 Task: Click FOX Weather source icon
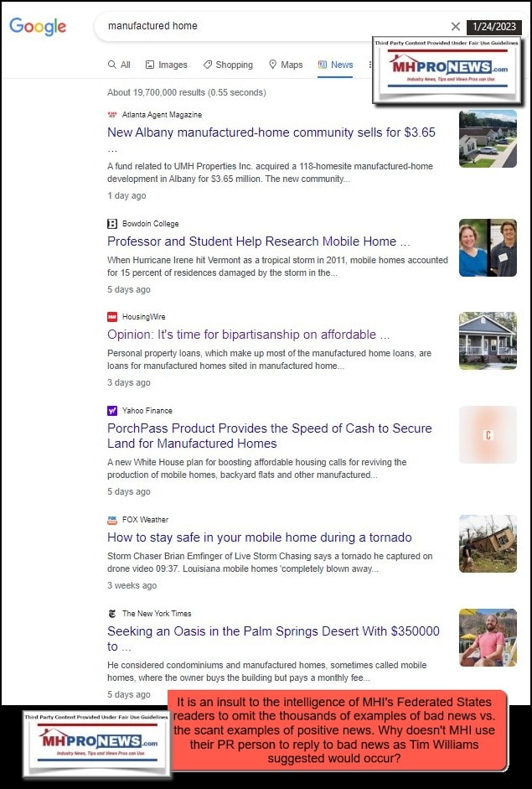[x=112, y=520]
